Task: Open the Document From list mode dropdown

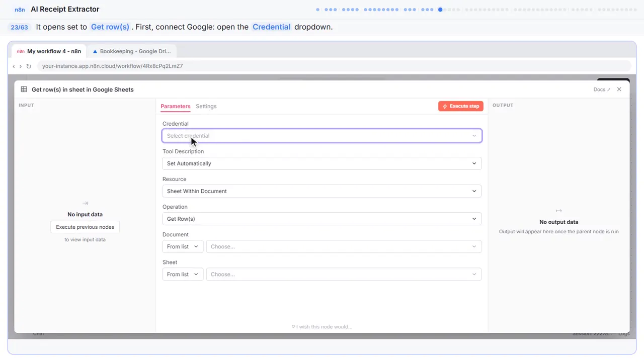Action: [183, 246]
